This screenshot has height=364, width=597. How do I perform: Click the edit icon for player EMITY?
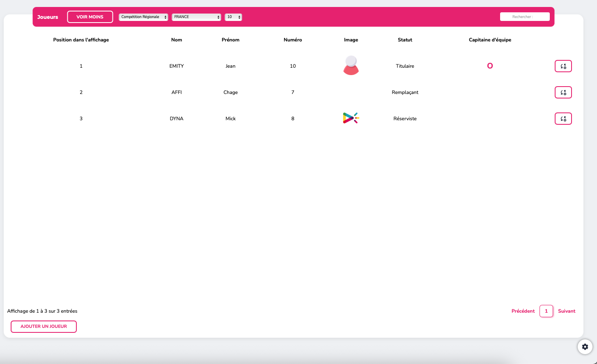pyautogui.click(x=563, y=66)
